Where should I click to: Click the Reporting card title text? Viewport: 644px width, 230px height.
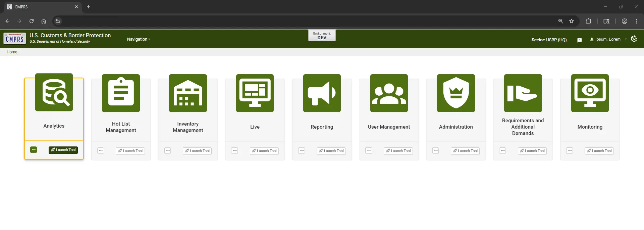322,127
